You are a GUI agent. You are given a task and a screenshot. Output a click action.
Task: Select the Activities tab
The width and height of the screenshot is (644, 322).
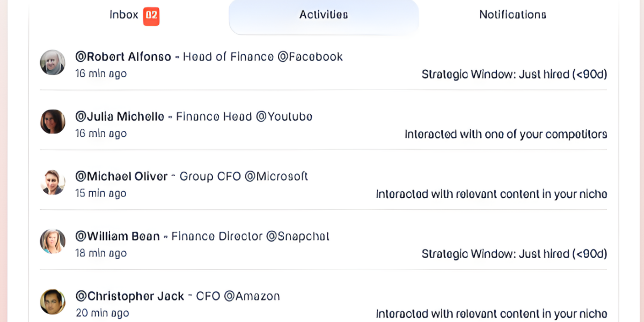(324, 15)
